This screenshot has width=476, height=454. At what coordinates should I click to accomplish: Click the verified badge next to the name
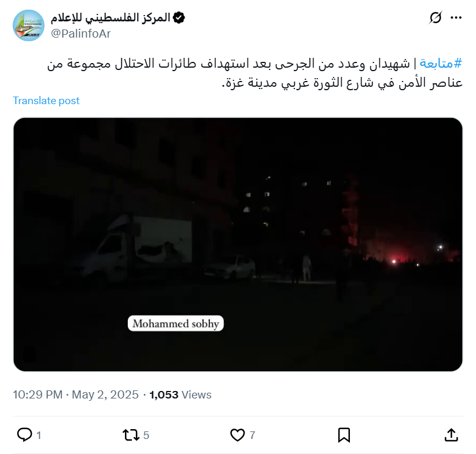click(x=179, y=17)
